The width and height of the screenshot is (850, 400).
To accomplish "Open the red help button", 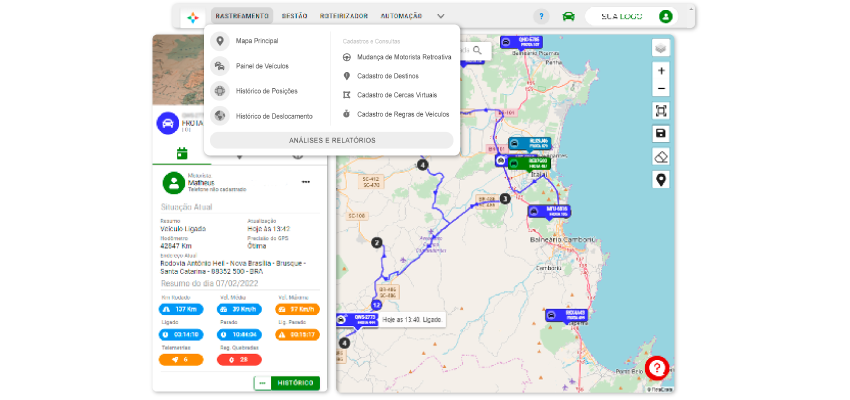I will click(x=656, y=367).
